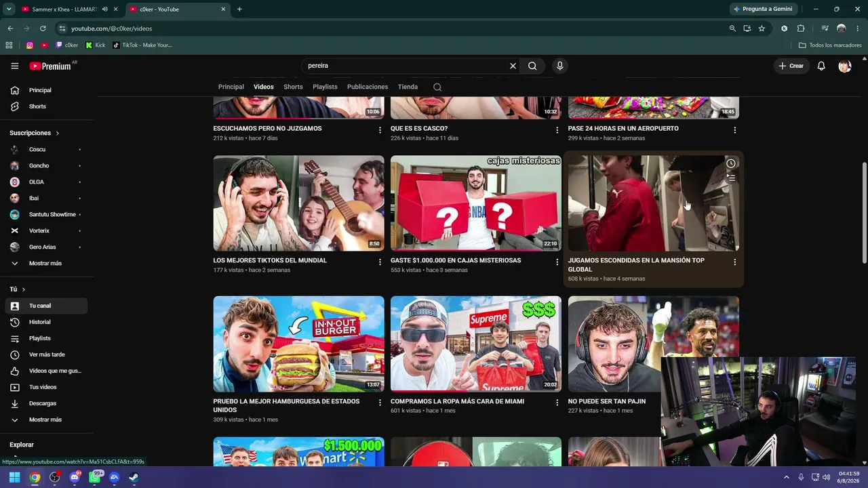Open options menu for 'GASTE $1.000.000 EN CAJAS MISTERIOSAS'
This screenshot has width=868, height=488.
[557, 262]
